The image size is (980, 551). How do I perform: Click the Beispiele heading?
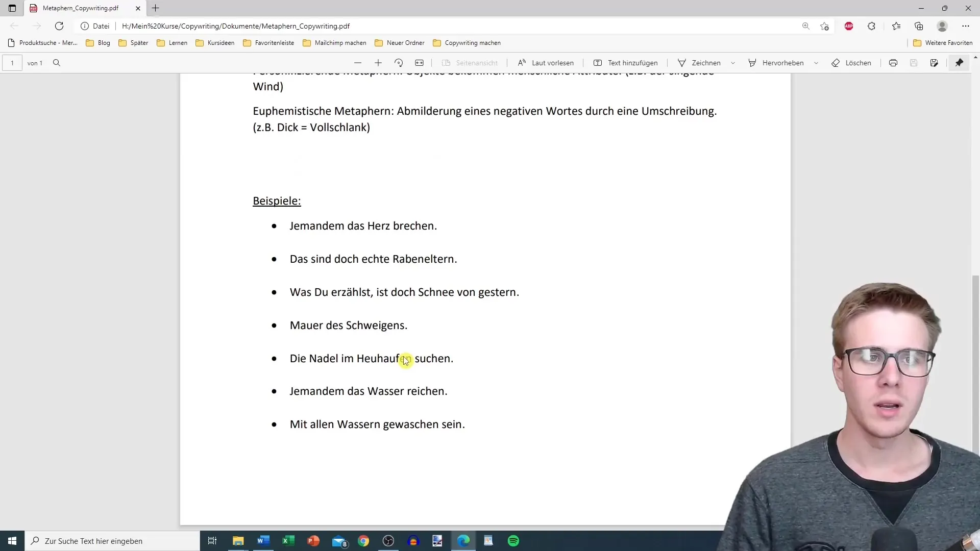[x=277, y=201]
